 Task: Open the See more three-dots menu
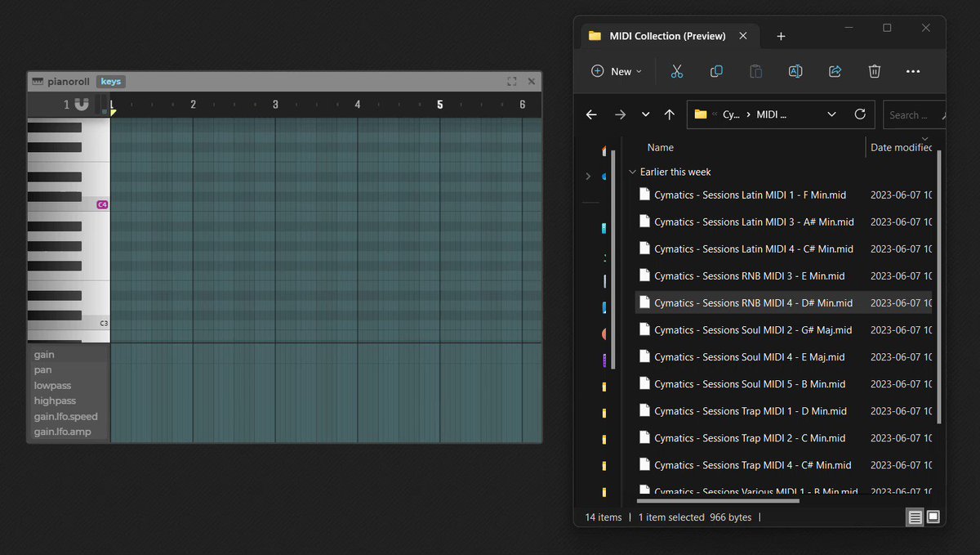[x=913, y=71]
